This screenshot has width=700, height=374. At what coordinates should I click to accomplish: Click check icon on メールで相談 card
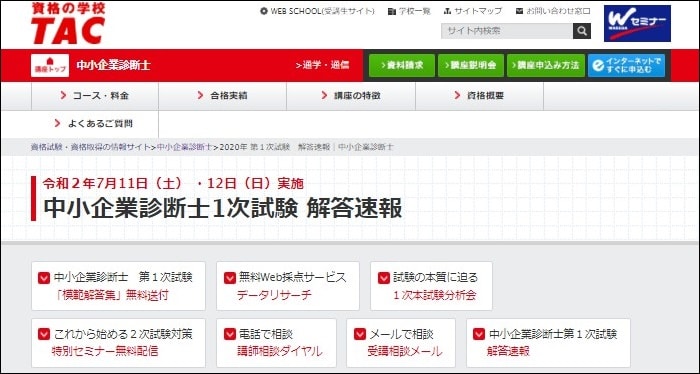point(360,334)
